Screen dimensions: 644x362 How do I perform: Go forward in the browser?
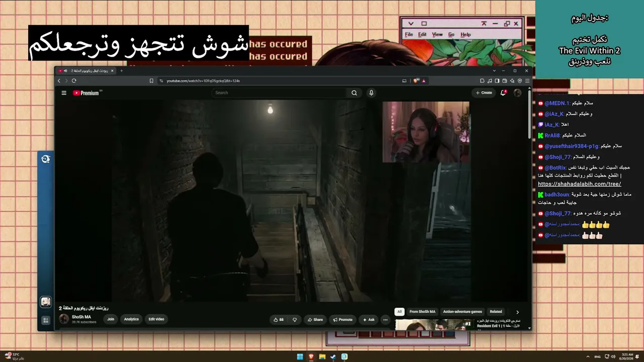[x=66, y=80]
